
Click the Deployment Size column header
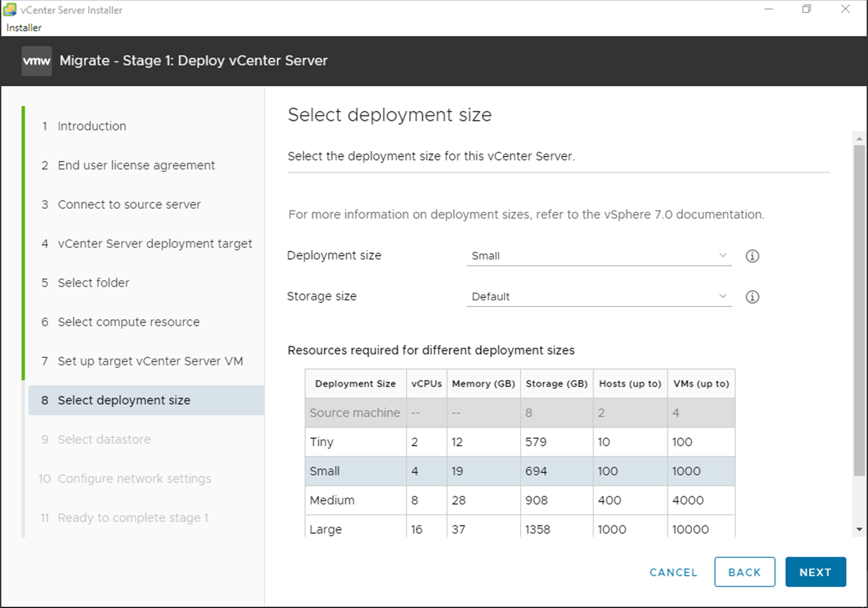(356, 383)
